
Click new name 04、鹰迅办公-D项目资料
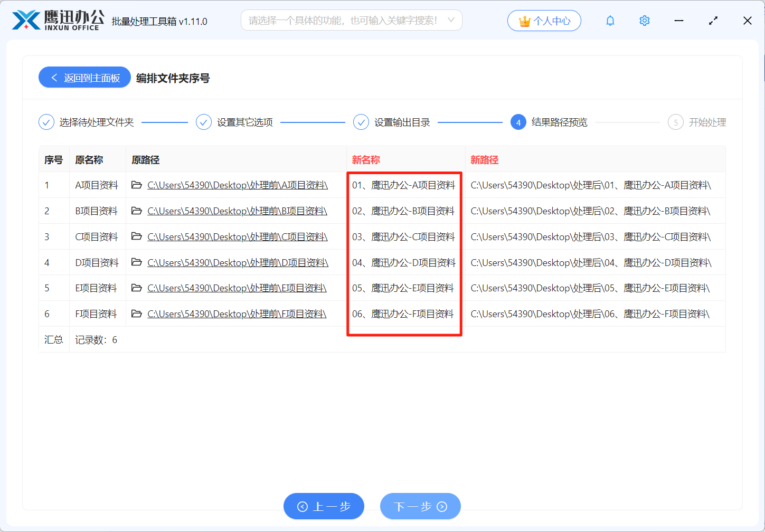[404, 263]
